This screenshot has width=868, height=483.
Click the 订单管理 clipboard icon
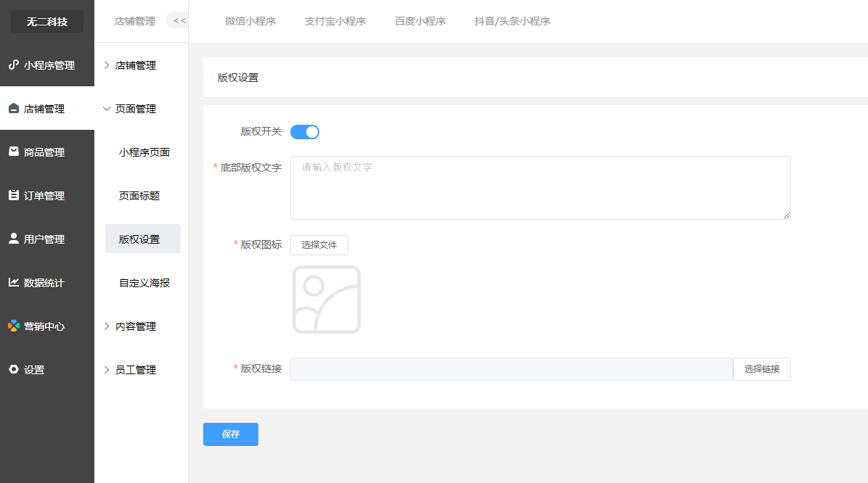[14, 195]
